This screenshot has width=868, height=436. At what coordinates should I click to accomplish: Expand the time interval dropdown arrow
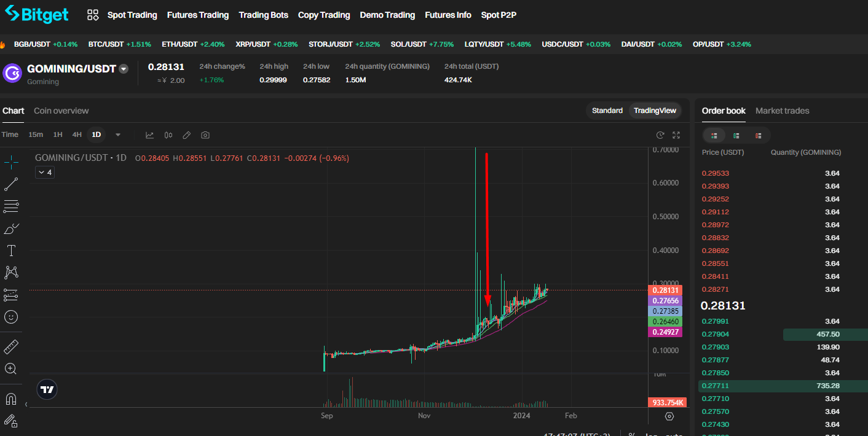point(118,135)
